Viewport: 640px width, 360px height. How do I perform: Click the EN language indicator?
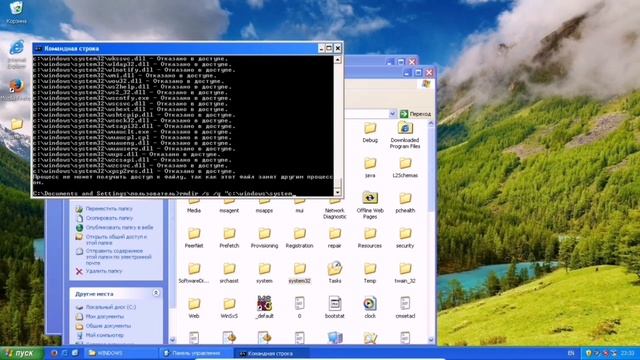click(571, 353)
